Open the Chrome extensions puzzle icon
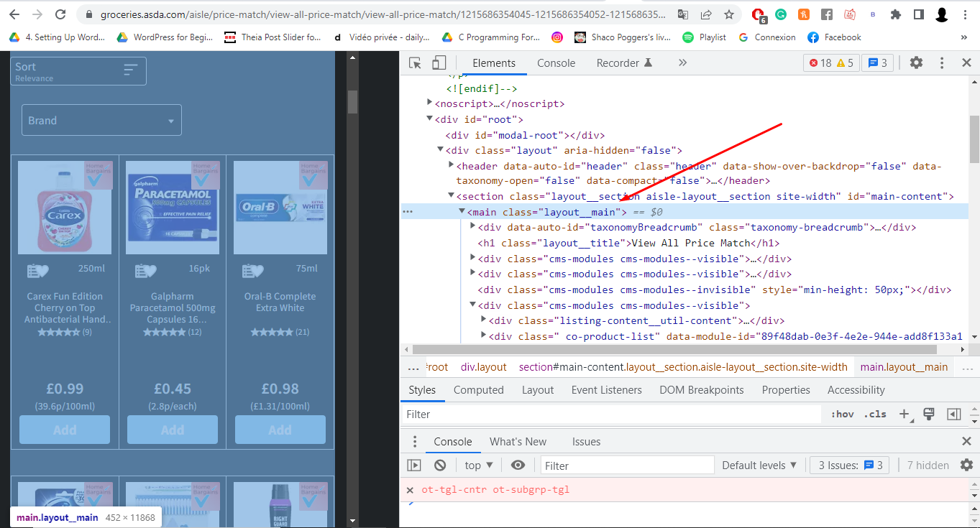The width and height of the screenshot is (980, 528). pyautogui.click(x=896, y=14)
